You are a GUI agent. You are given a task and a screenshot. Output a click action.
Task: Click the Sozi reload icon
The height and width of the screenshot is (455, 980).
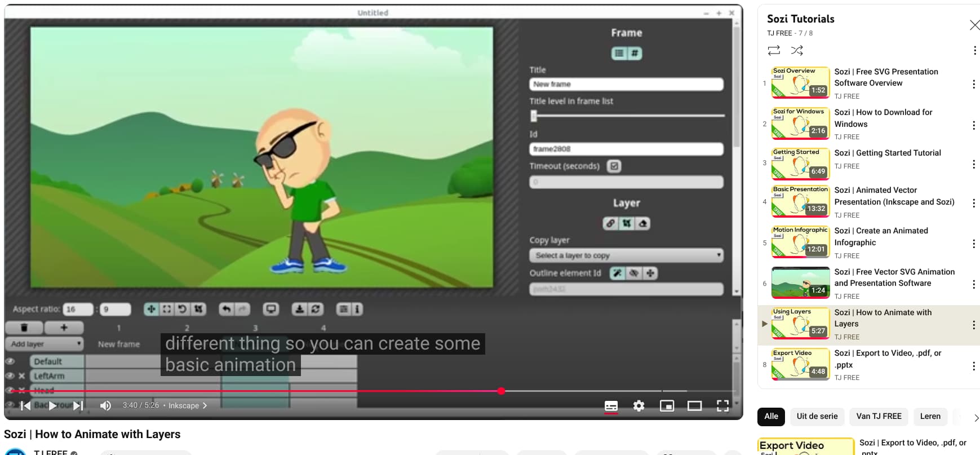coord(316,309)
